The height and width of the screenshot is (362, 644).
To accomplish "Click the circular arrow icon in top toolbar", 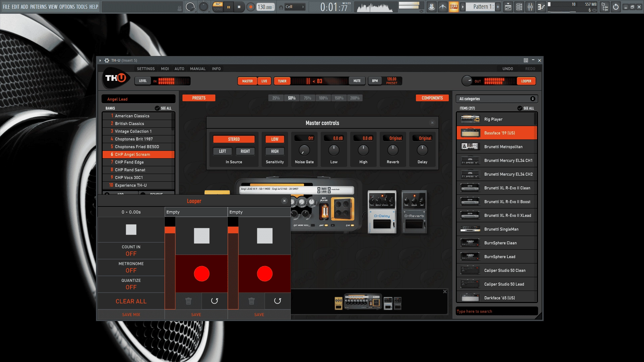I will [x=616, y=7].
